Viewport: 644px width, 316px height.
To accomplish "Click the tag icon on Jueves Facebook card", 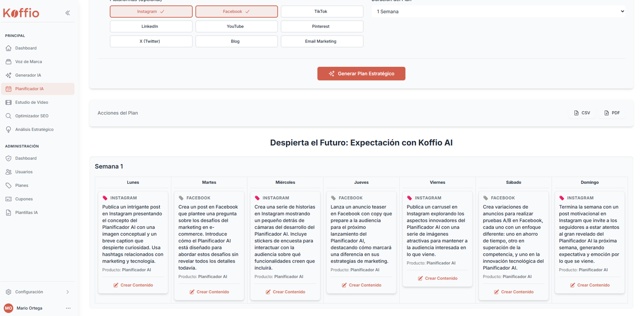I will [x=333, y=198].
